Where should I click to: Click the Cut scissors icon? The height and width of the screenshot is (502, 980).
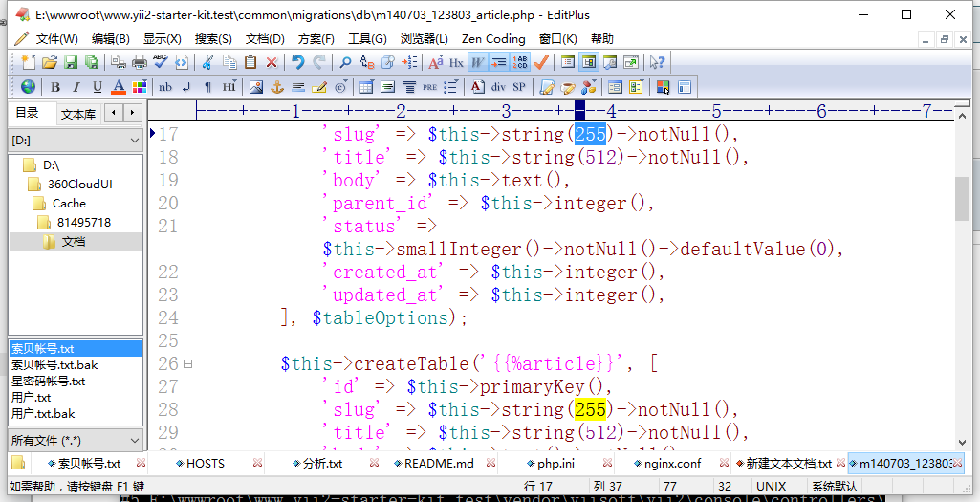point(208,62)
